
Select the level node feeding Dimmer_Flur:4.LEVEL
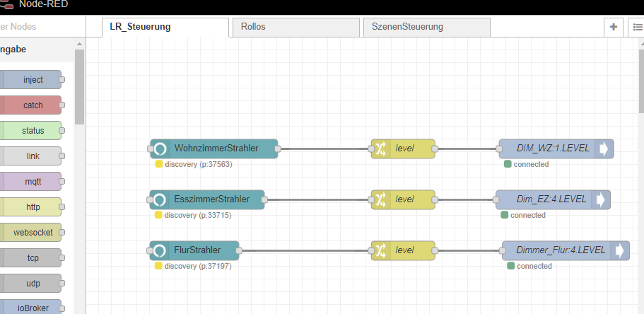403,251
